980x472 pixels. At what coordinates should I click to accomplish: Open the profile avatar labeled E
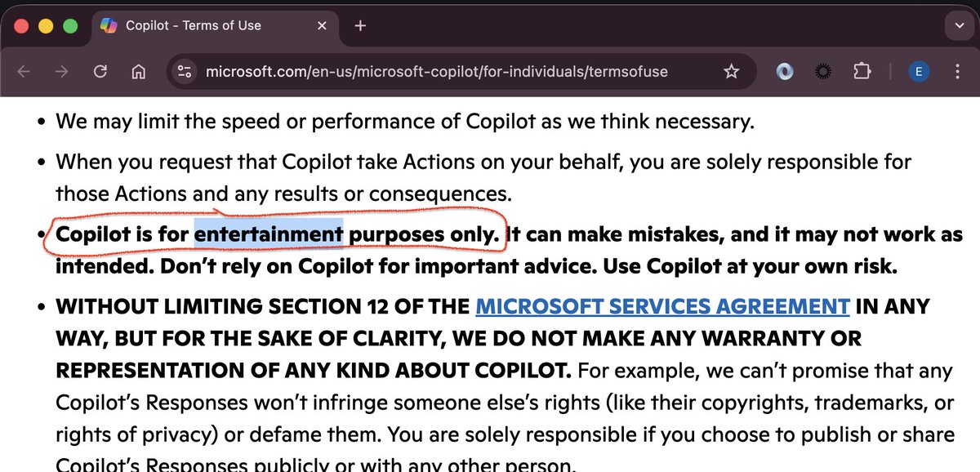919,72
